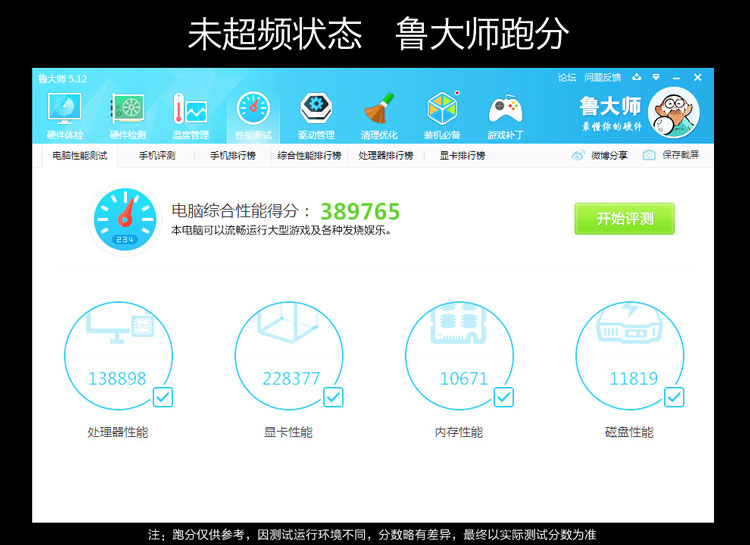Click the graphics card performance circle
Viewport: 750px width, 545px height.
coord(288,356)
